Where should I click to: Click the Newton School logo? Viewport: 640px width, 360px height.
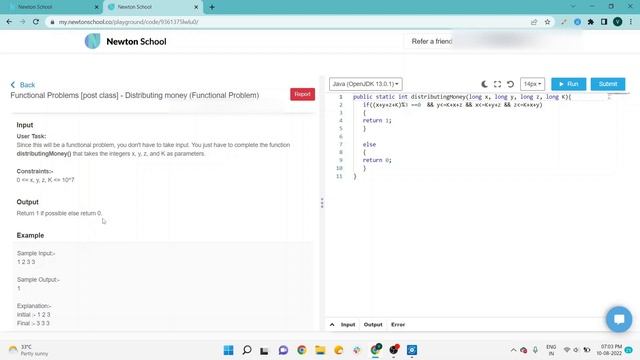[x=126, y=42]
